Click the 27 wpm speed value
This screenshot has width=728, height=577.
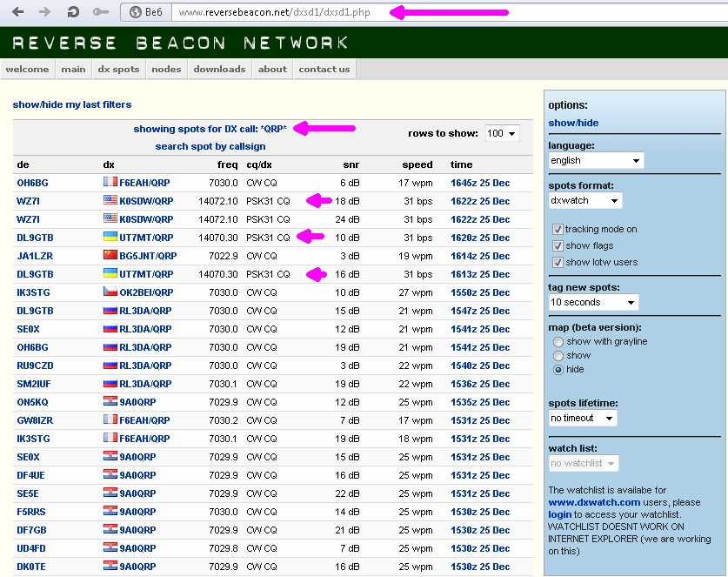[x=416, y=292]
